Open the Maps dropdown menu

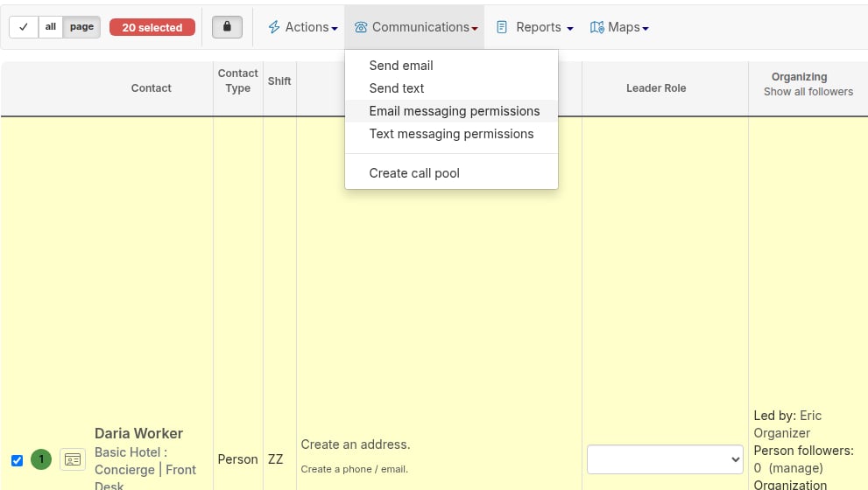619,27
